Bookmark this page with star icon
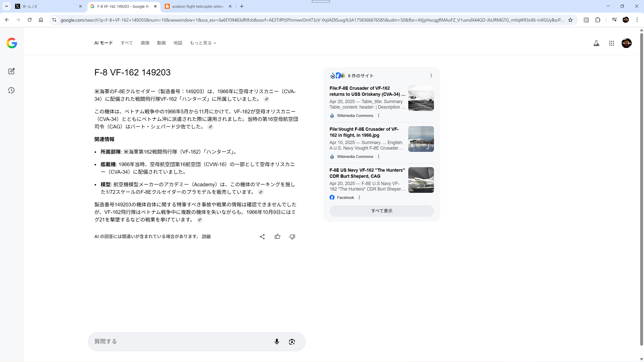Viewport: 644px width, 362px height. (570, 20)
